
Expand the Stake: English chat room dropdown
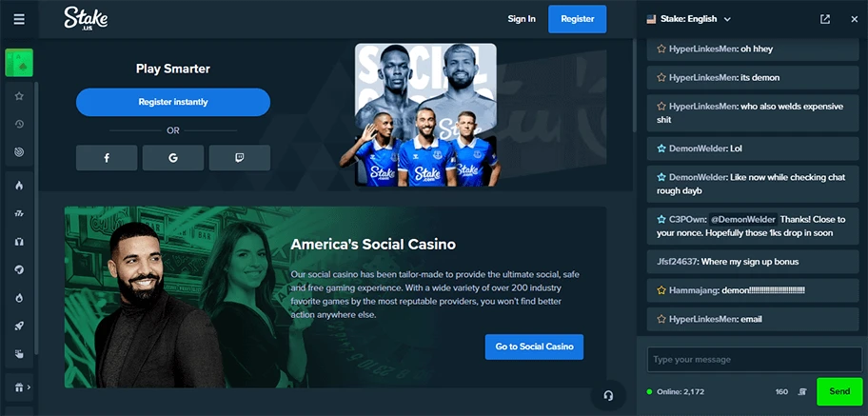coord(689,19)
